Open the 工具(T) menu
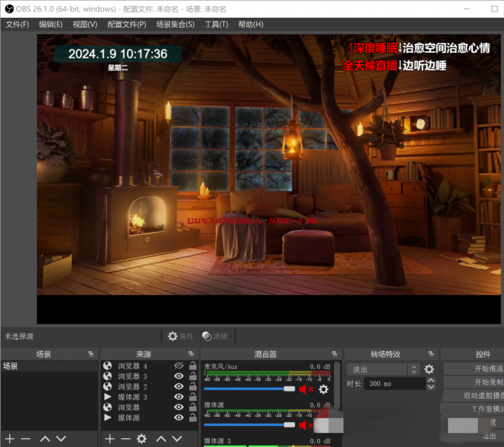 click(216, 24)
